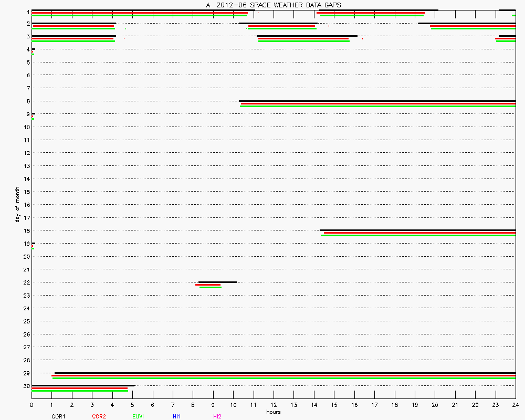Click the 'hours' x-axis label
This screenshot has height=420, width=525.
273,412
